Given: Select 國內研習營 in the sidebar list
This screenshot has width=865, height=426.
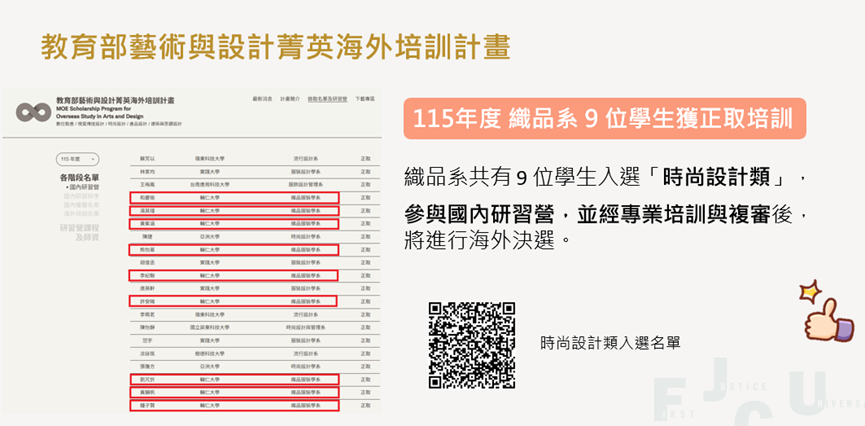Looking at the screenshot, I should (84, 187).
